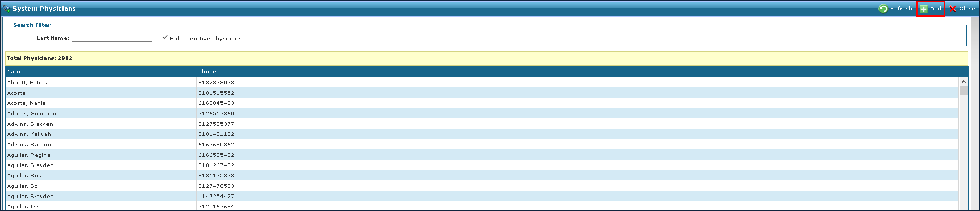The image size is (980, 211).
Task: Open the Adams, Solomon record
Action: click(x=31, y=114)
